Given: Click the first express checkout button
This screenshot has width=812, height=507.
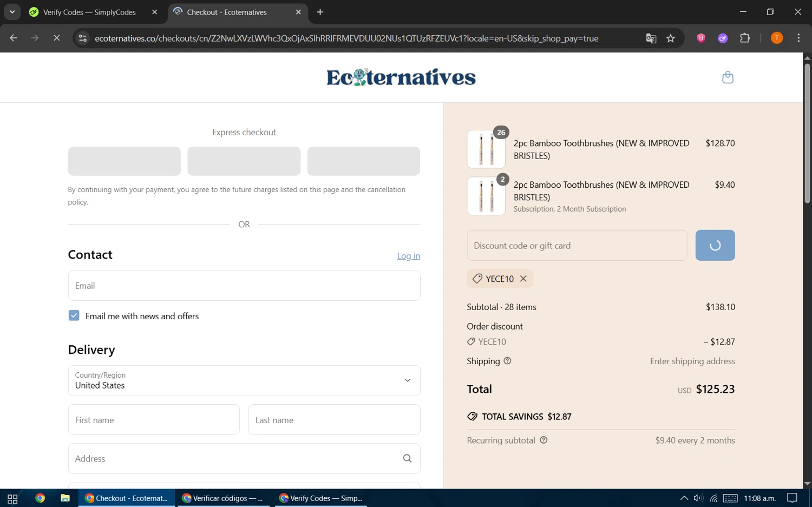Looking at the screenshot, I should coord(125,161).
